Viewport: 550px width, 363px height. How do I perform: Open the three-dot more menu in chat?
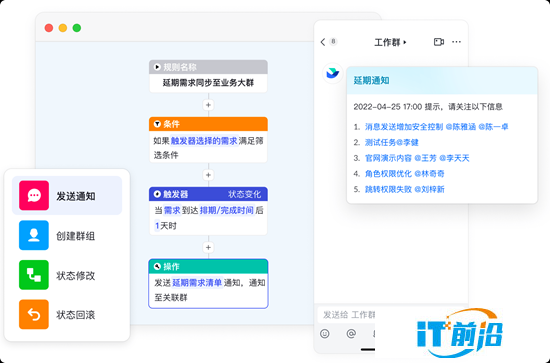[456, 42]
